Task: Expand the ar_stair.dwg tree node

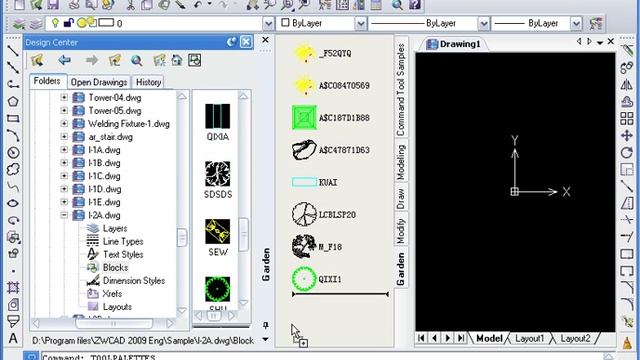Action: [x=64, y=137]
